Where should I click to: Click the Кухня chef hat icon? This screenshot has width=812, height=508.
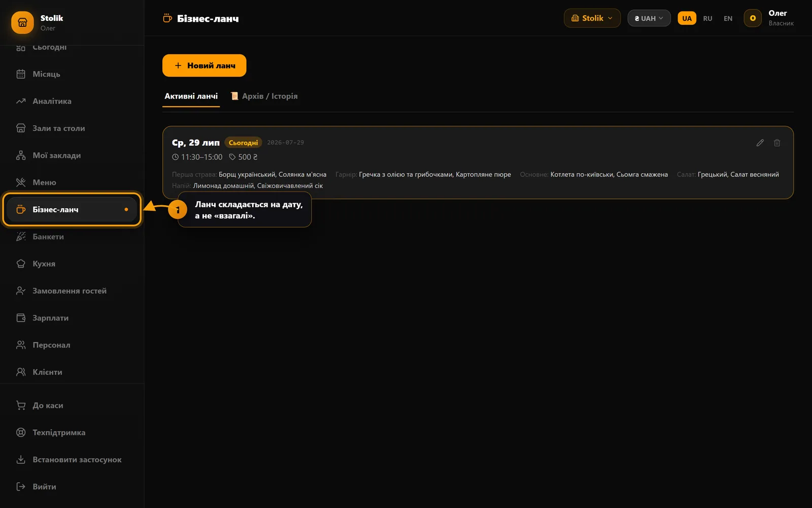(x=21, y=264)
